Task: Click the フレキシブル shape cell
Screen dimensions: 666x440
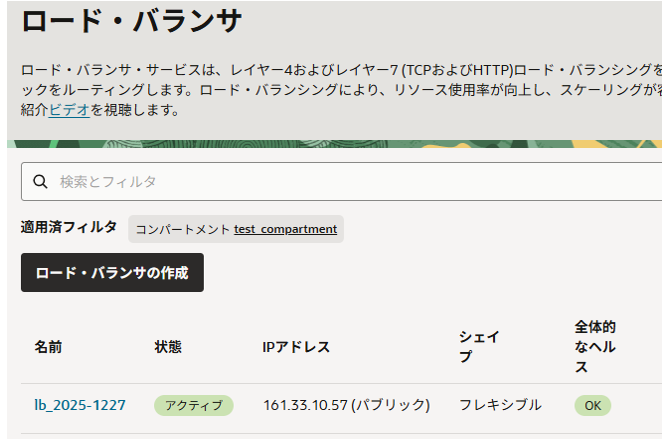Action: point(500,405)
